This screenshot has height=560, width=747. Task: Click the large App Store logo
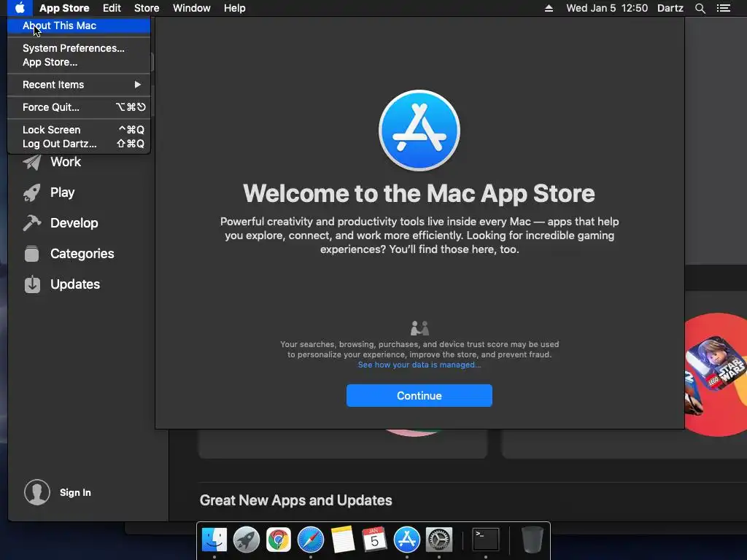[x=419, y=130]
